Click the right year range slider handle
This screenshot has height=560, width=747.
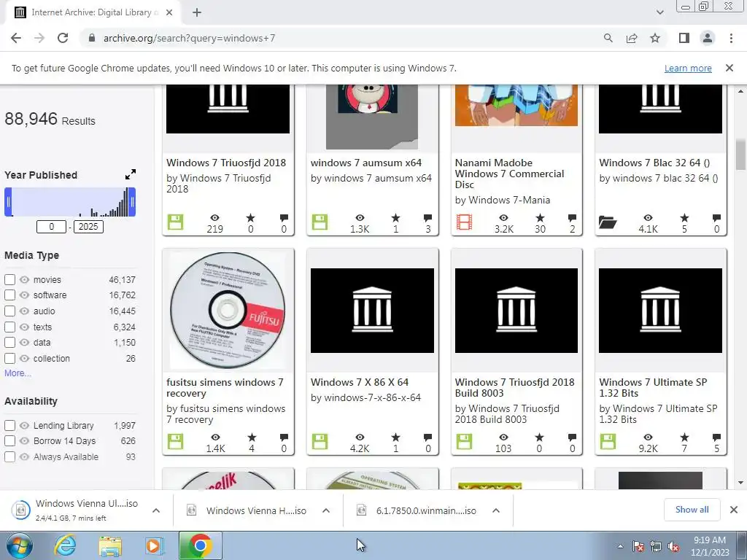[133, 202]
